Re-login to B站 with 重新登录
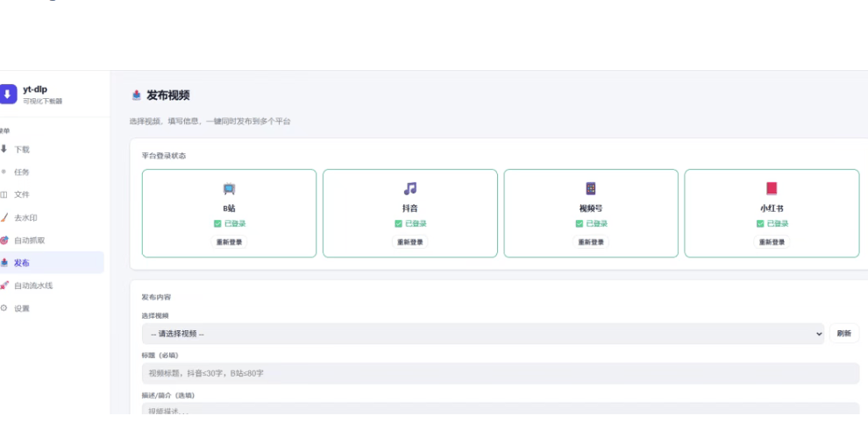This screenshot has width=868, height=430. 229,242
